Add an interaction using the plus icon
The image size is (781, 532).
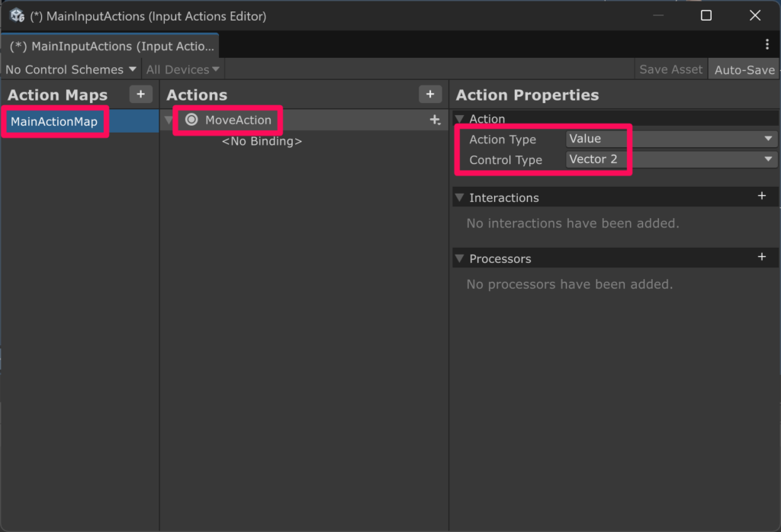[761, 196]
